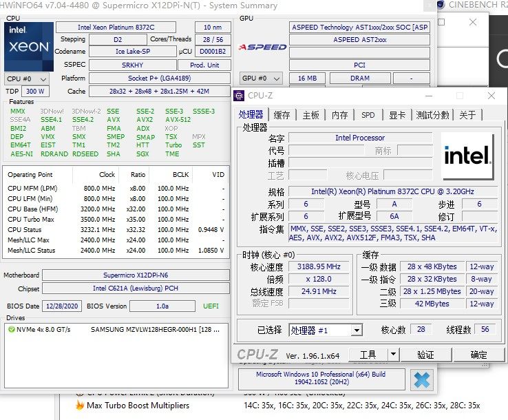Click the AES-NI feature label

click(x=21, y=154)
